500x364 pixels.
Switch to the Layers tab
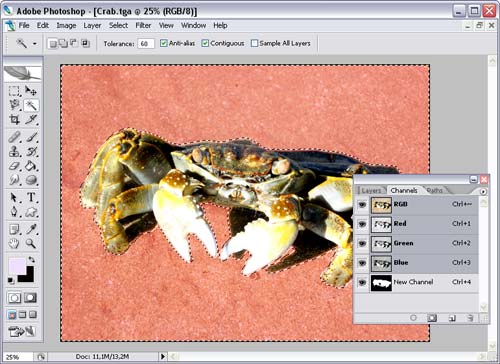point(371,190)
